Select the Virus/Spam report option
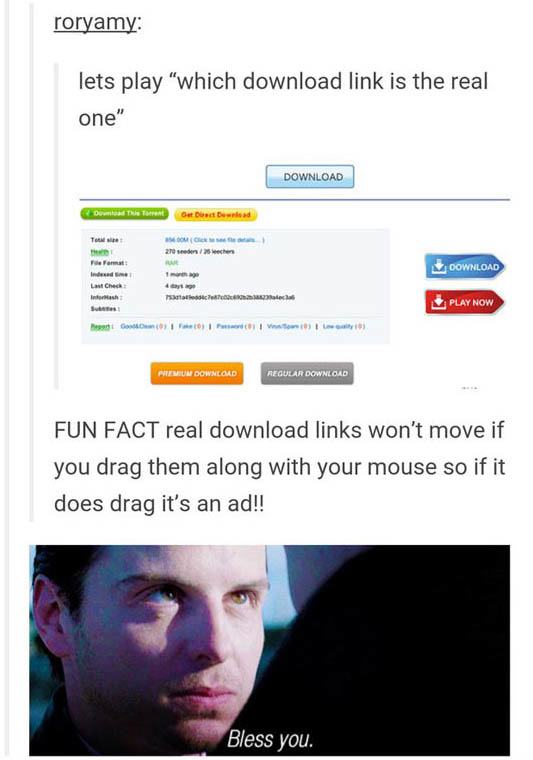Screen dimensions: 533x760 tap(288, 327)
